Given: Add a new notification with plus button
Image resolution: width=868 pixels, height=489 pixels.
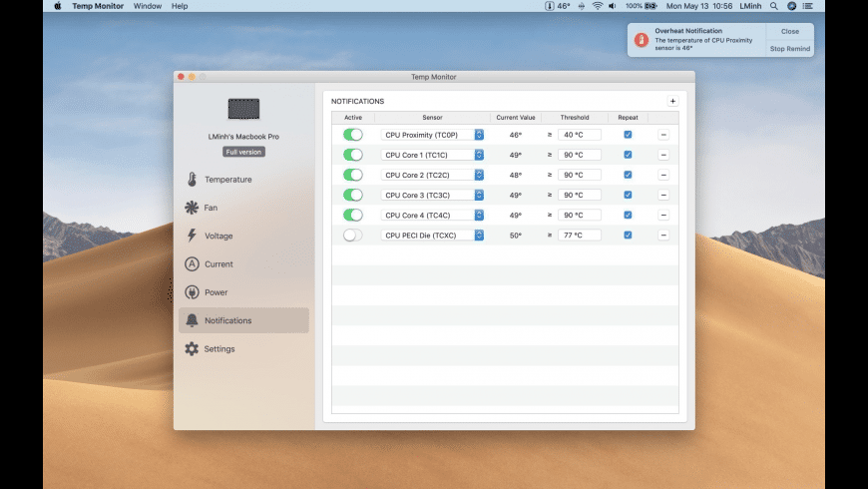Looking at the screenshot, I should (672, 102).
